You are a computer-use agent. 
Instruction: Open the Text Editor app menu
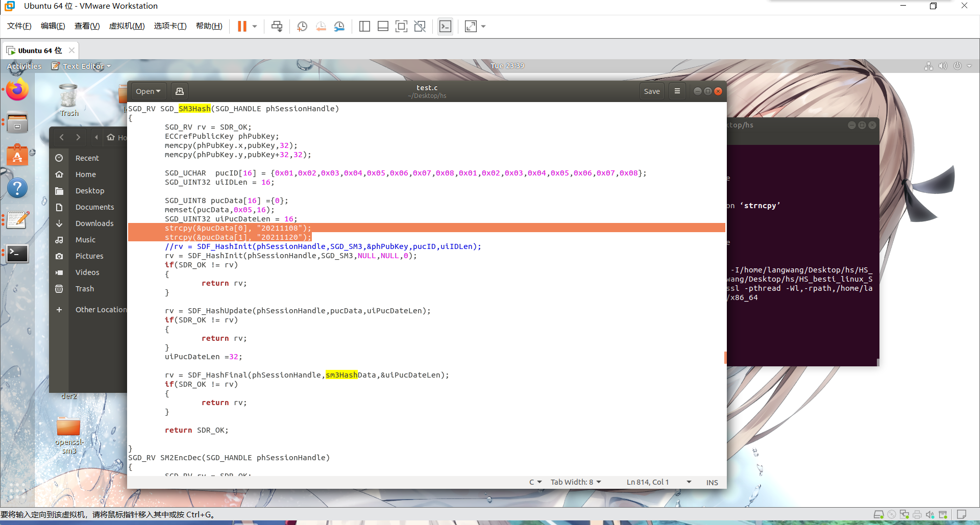[81, 66]
